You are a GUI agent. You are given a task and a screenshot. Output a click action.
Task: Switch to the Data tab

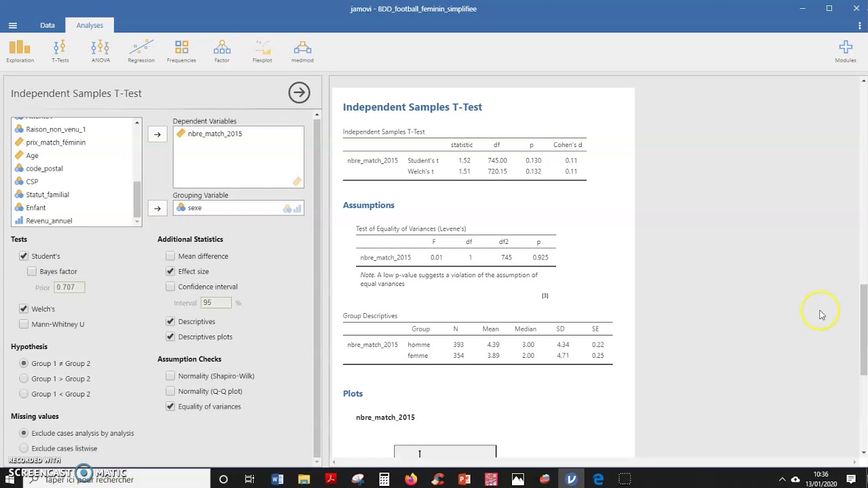point(47,25)
